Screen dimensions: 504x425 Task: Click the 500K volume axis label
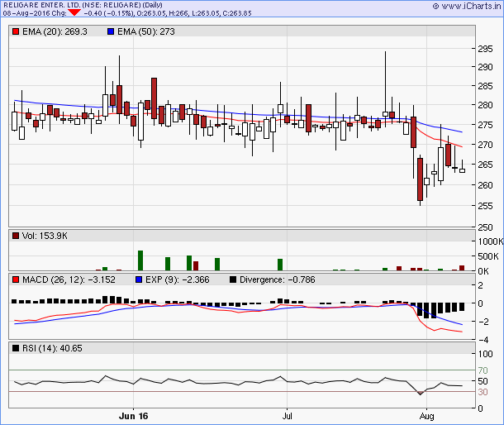tap(488, 256)
